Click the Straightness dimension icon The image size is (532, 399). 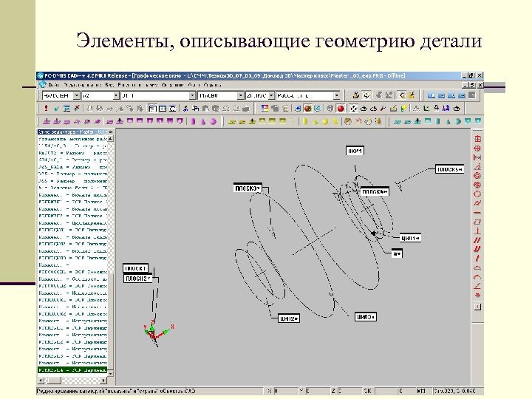(x=477, y=212)
